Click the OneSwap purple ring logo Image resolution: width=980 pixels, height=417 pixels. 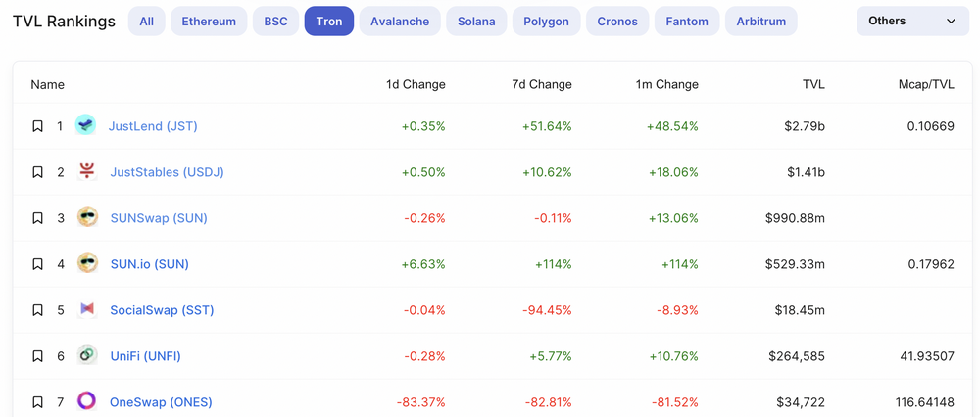tap(86, 401)
